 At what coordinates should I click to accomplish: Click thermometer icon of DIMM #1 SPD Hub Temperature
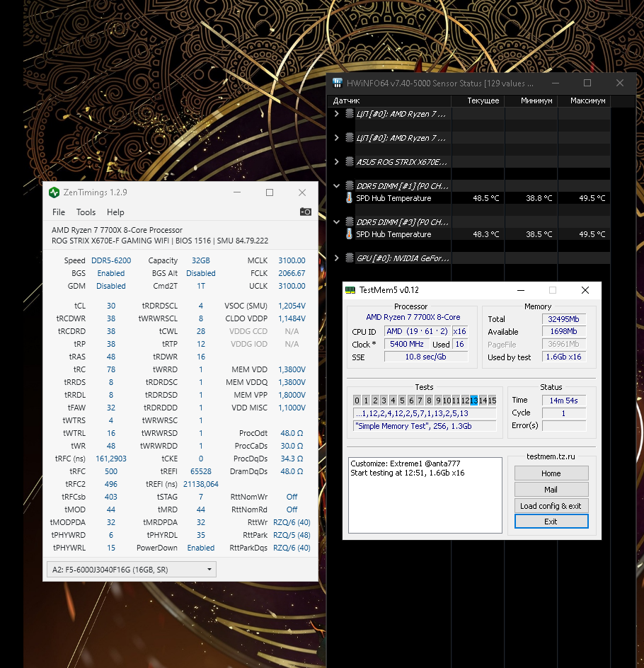(350, 198)
